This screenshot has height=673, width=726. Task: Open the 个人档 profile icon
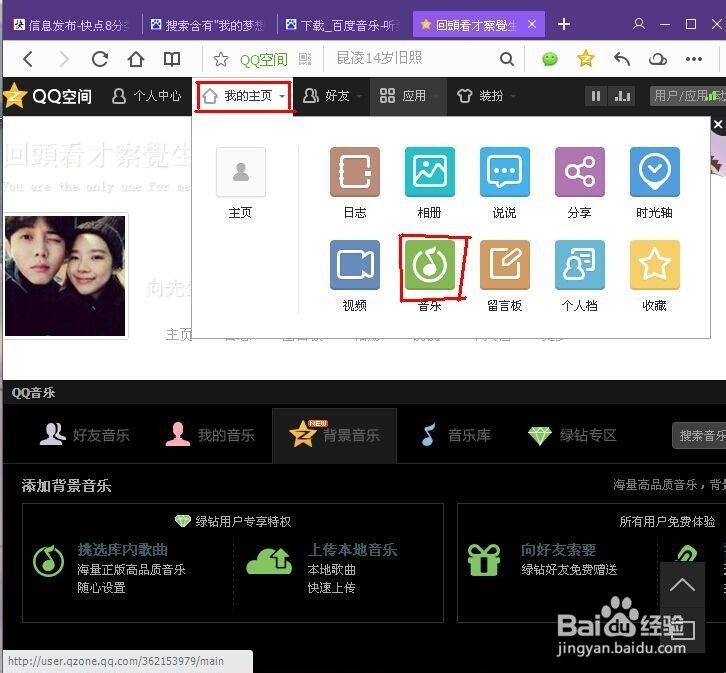pos(580,265)
